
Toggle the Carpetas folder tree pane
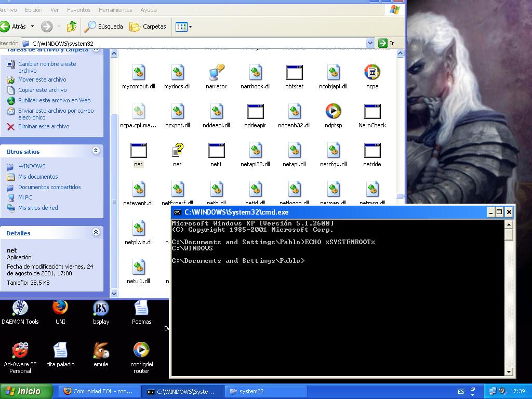coord(148,26)
